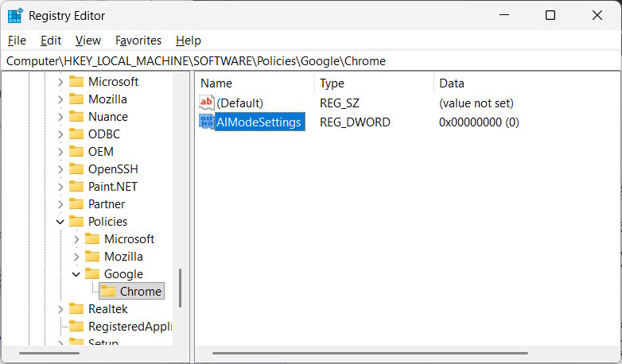Image resolution: width=622 pixels, height=364 pixels.
Task: Select the RegisteredAppli folder icon
Action: tap(76, 327)
